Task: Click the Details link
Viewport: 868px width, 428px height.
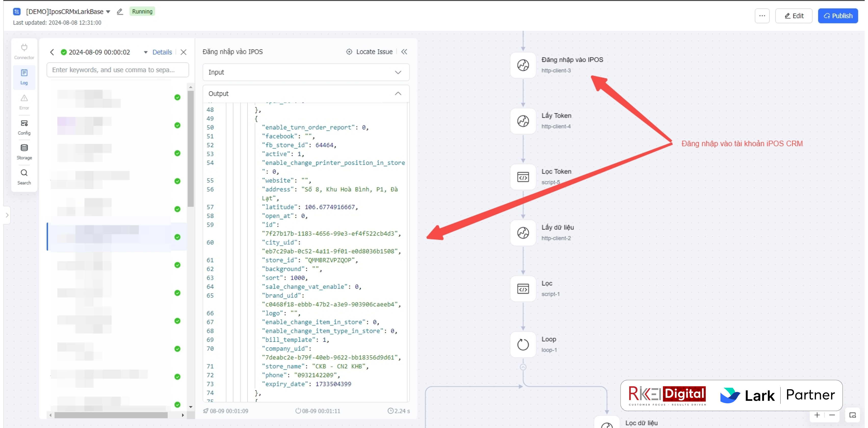Action: click(x=162, y=52)
